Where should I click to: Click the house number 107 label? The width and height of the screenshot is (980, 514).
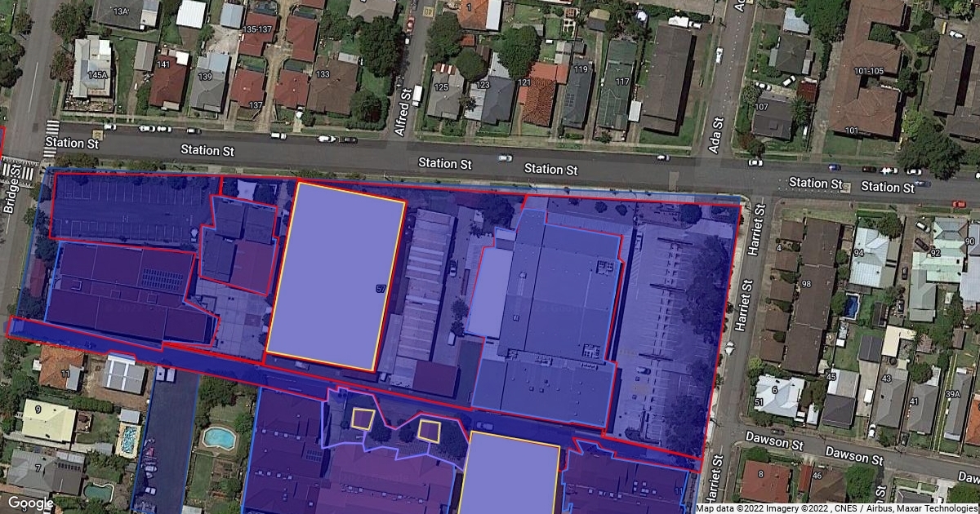(762, 107)
